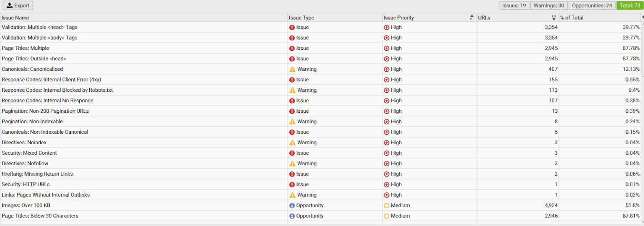This screenshot has height=226, width=644.
Task: Click Warning triangle icon on Canonicals: Canonicalised row
Action: click(292, 69)
